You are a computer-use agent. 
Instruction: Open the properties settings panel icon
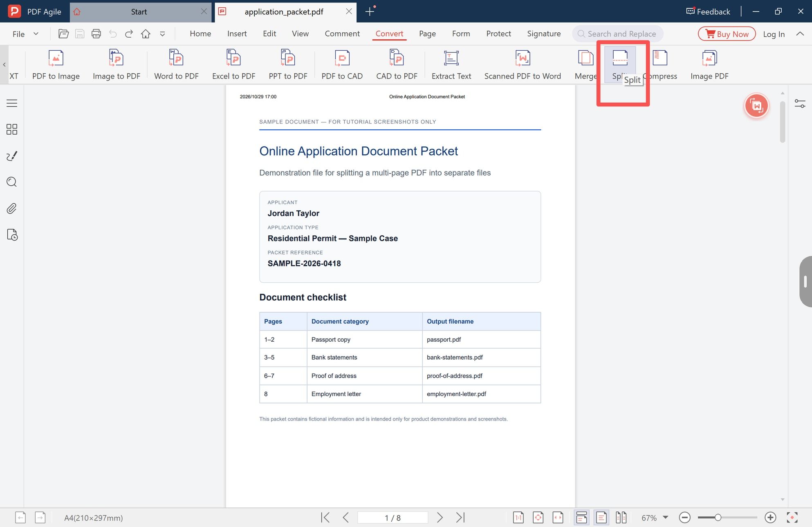(x=800, y=104)
